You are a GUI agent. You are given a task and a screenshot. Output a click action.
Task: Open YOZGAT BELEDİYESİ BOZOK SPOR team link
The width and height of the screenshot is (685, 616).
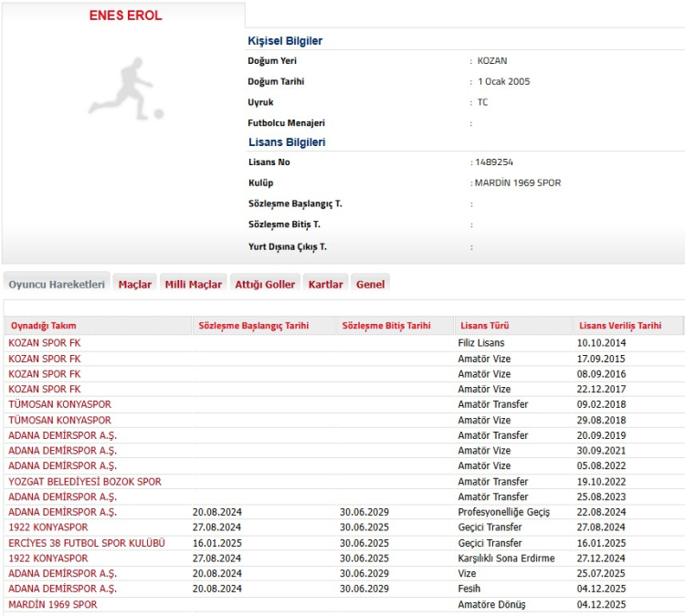click(x=84, y=482)
